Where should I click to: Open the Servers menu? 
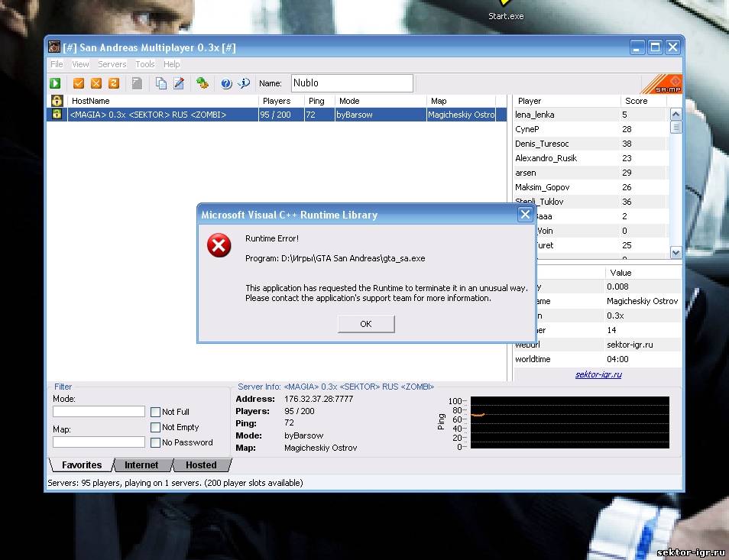[x=112, y=64]
